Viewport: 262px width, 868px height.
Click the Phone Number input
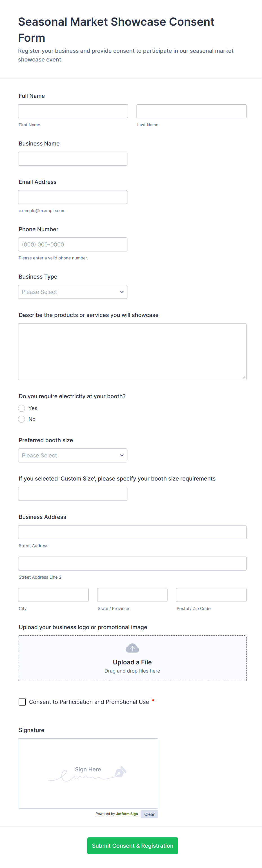(73, 244)
